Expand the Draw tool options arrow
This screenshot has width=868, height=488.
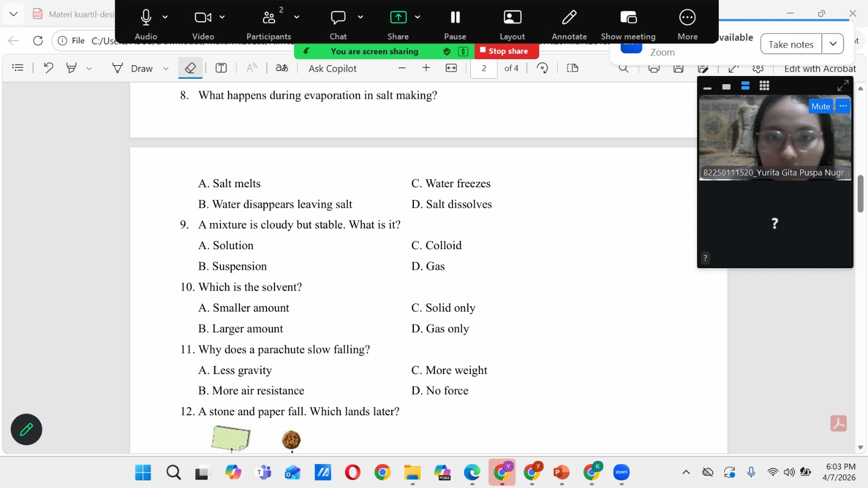[x=166, y=68]
